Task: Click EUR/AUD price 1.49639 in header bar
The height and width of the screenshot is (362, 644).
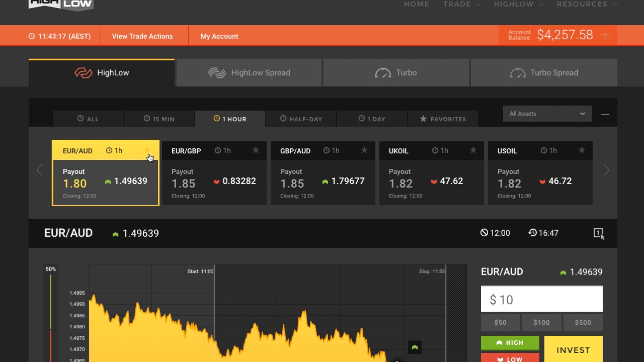Action: click(140, 233)
